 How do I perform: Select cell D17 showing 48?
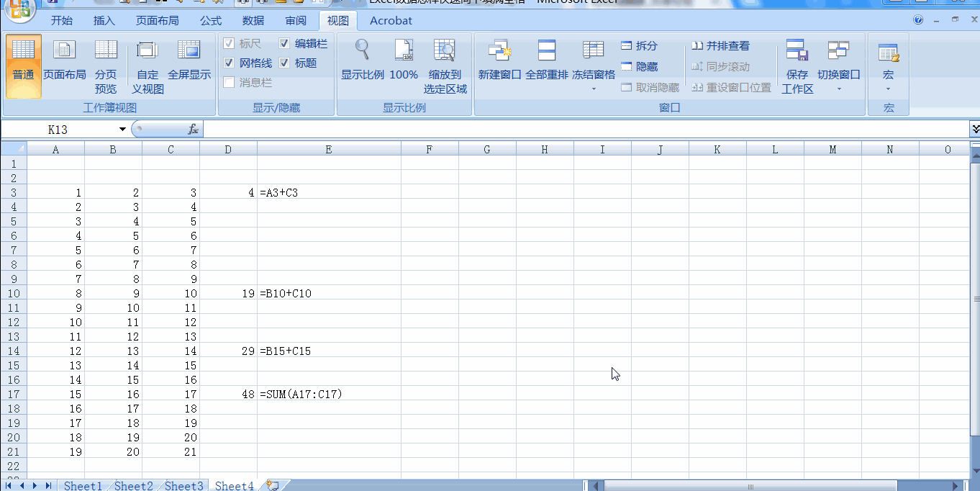click(x=228, y=394)
